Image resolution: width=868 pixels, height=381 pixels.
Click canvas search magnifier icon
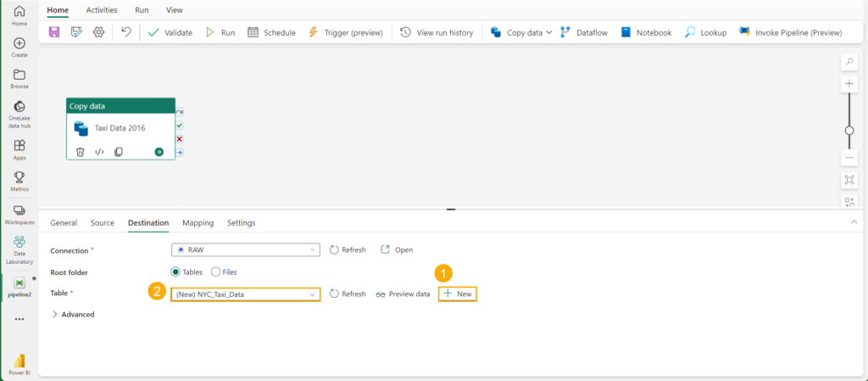click(849, 62)
